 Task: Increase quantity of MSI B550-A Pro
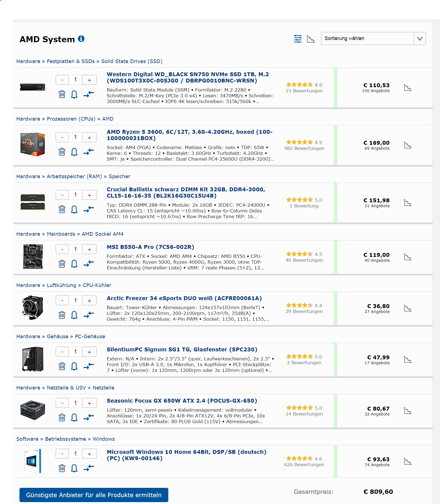coord(89,249)
